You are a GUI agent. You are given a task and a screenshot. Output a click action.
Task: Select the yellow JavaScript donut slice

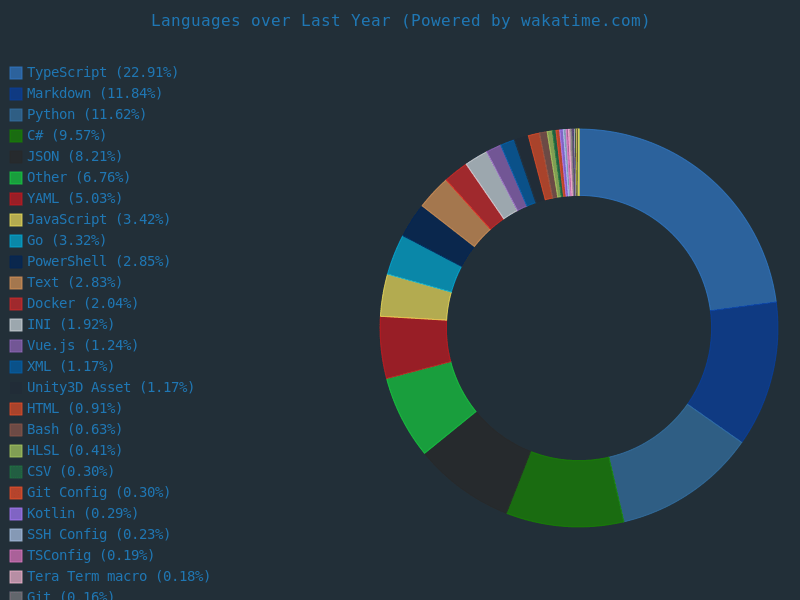[x=415, y=298]
